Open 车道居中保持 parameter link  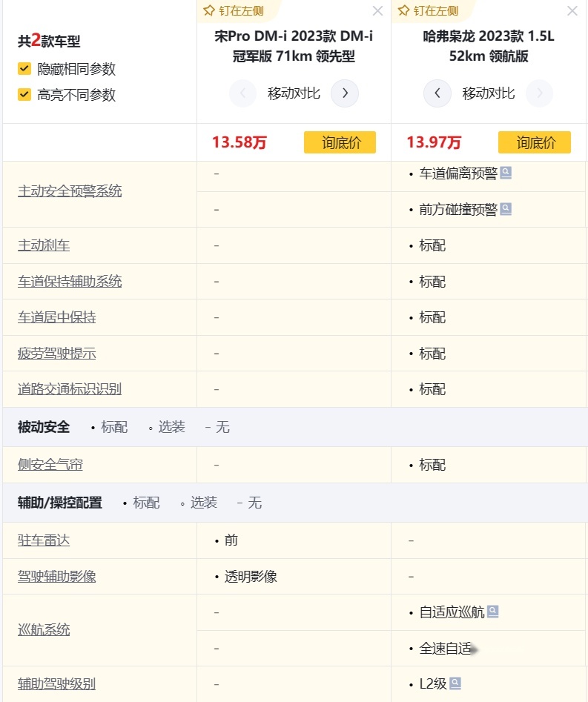pos(57,317)
